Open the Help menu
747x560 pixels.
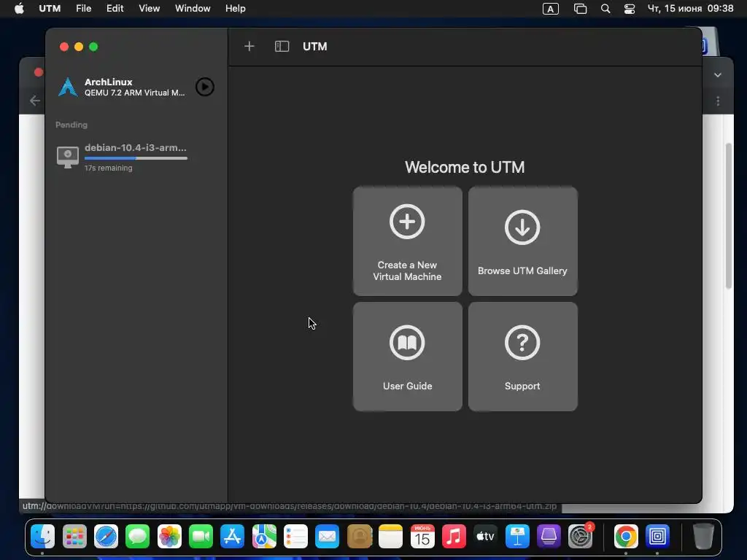pos(236,9)
